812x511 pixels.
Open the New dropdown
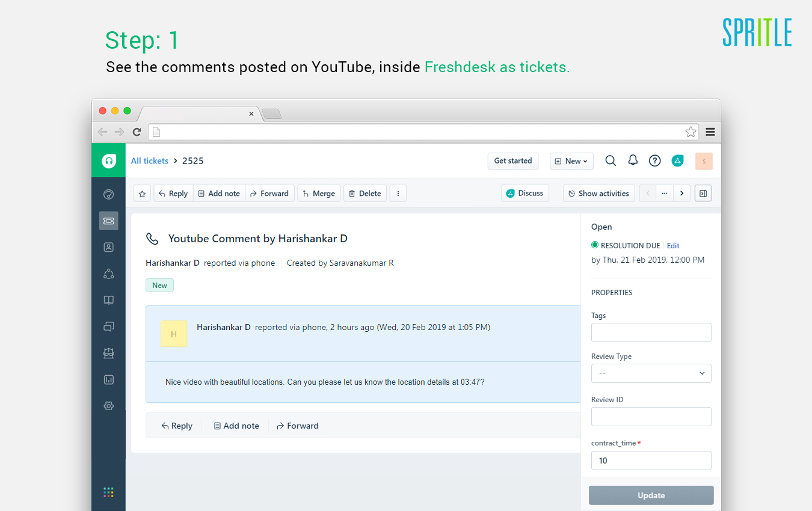coord(571,161)
